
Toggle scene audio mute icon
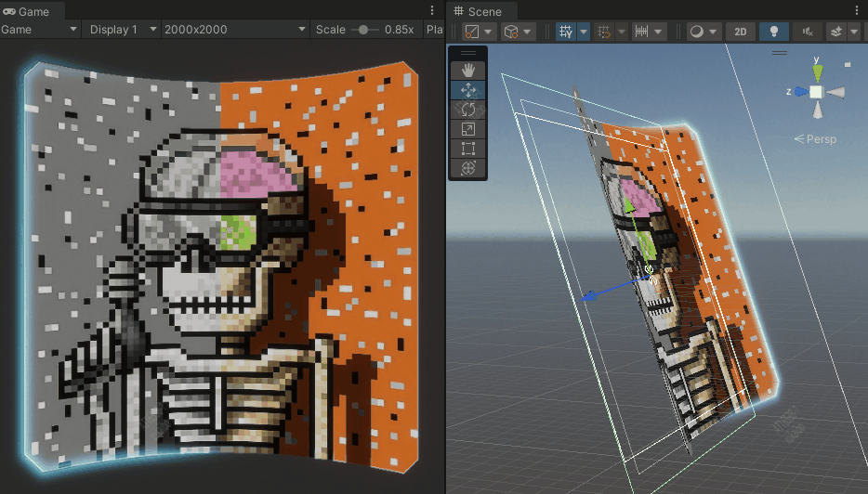tap(808, 32)
